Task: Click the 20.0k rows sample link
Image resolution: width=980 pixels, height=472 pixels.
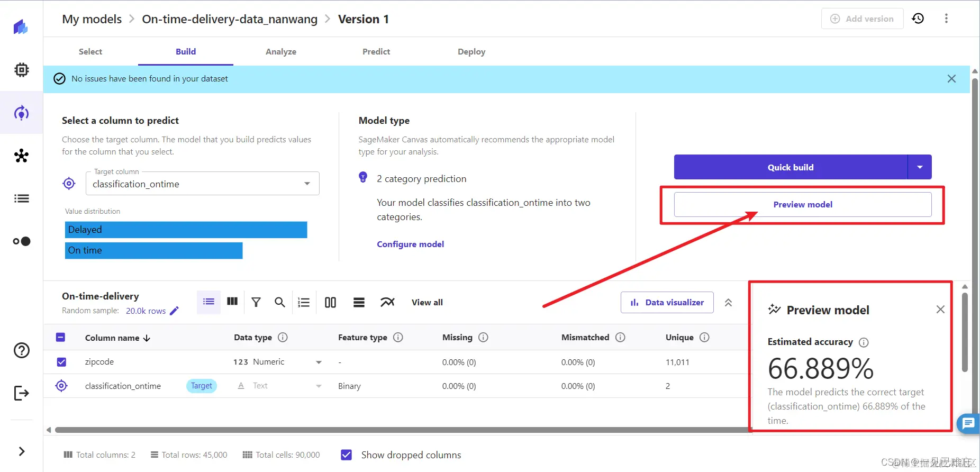Action: (x=146, y=311)
